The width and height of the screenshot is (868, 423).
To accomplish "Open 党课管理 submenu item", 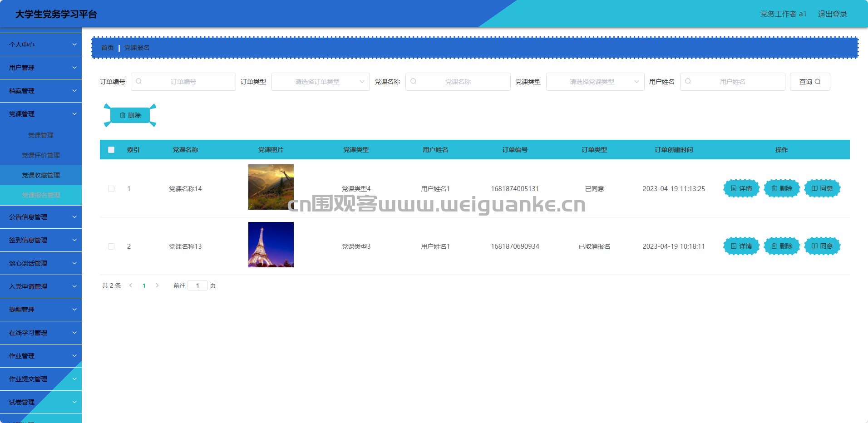I will 41,135.
